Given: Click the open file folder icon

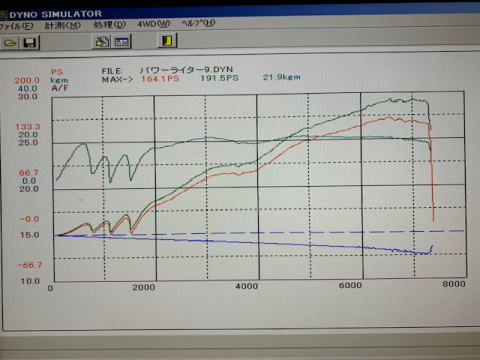Looking at the screenshot, I should tap(9, 43).
